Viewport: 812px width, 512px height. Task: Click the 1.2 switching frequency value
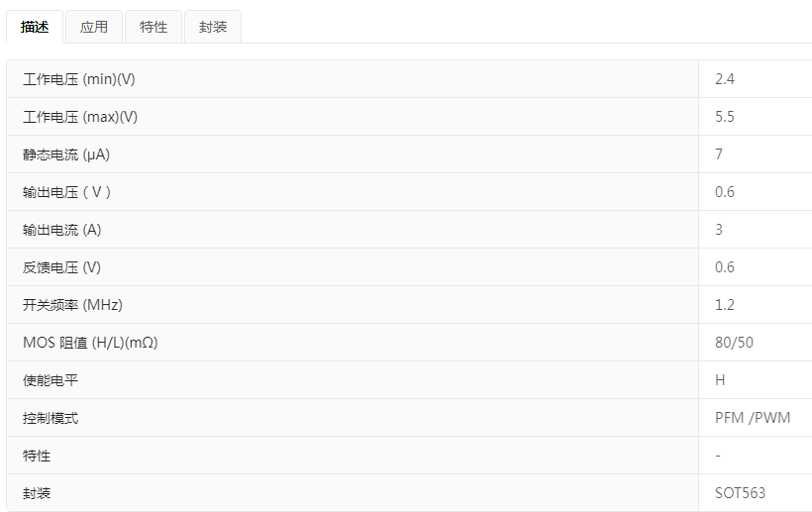pos(725,305)
